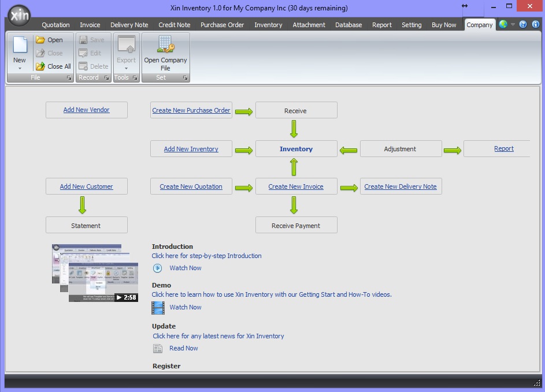Click the Xin application logo button
Viewport: 545px width, 392px height.
(x=20, y=17)
